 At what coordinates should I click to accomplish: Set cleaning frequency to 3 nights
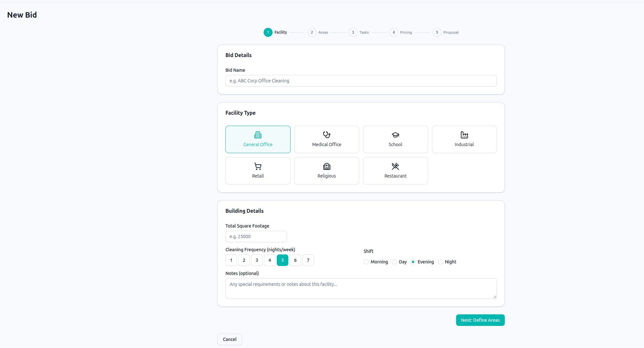click(257, 260)
